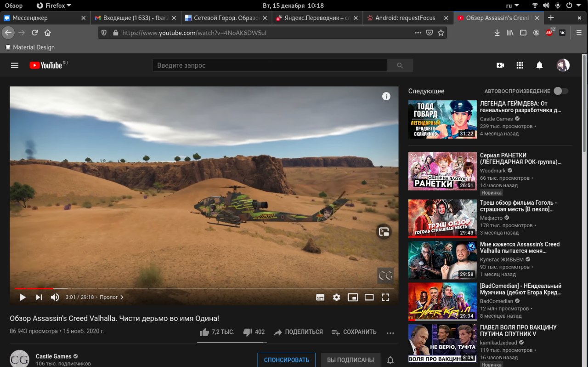588x367 pixels.
Task: Open the Castle Games channel avatar
Action: pos(20,359)
